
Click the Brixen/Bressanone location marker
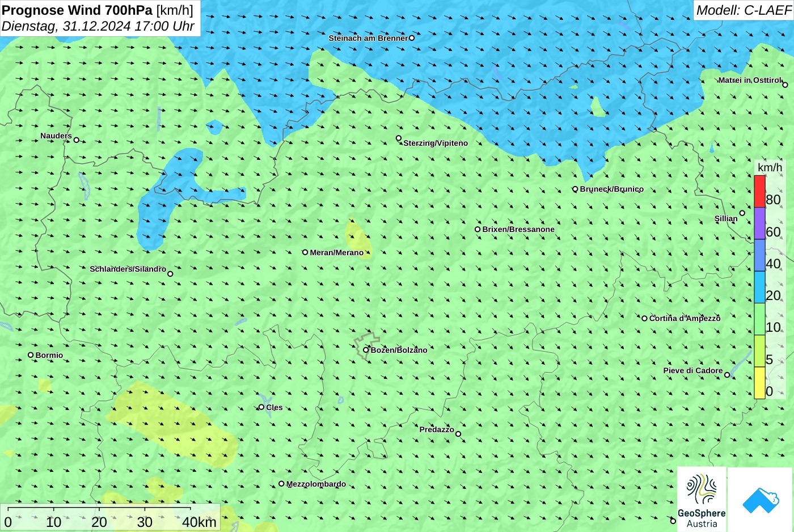(478, 230)
